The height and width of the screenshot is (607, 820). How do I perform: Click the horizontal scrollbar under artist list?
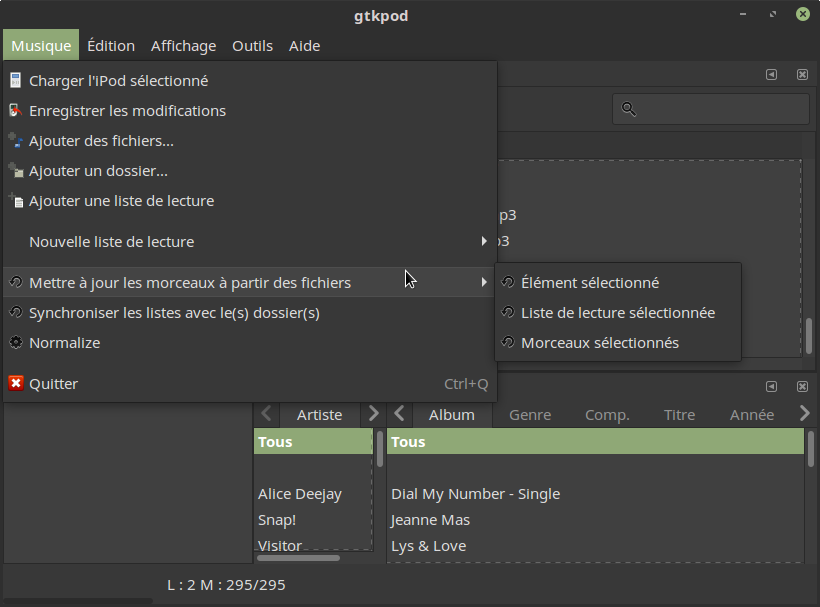point(298,557)
